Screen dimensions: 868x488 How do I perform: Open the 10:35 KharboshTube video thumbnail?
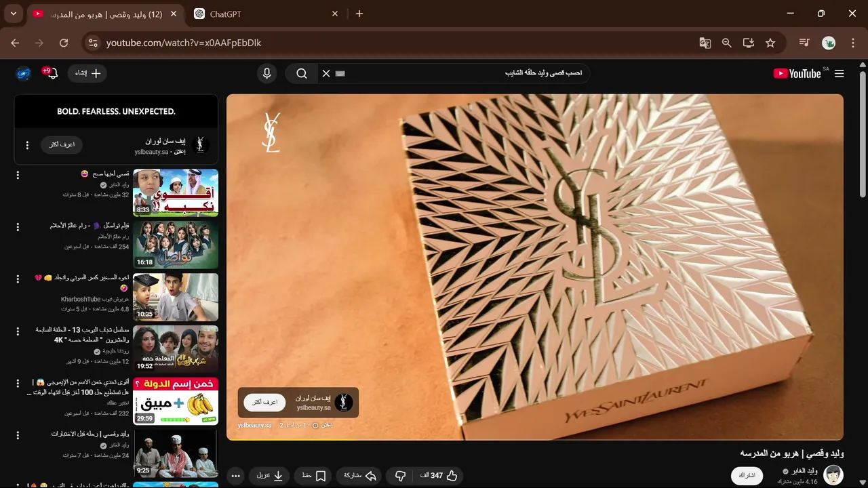[x=176, y=297]
